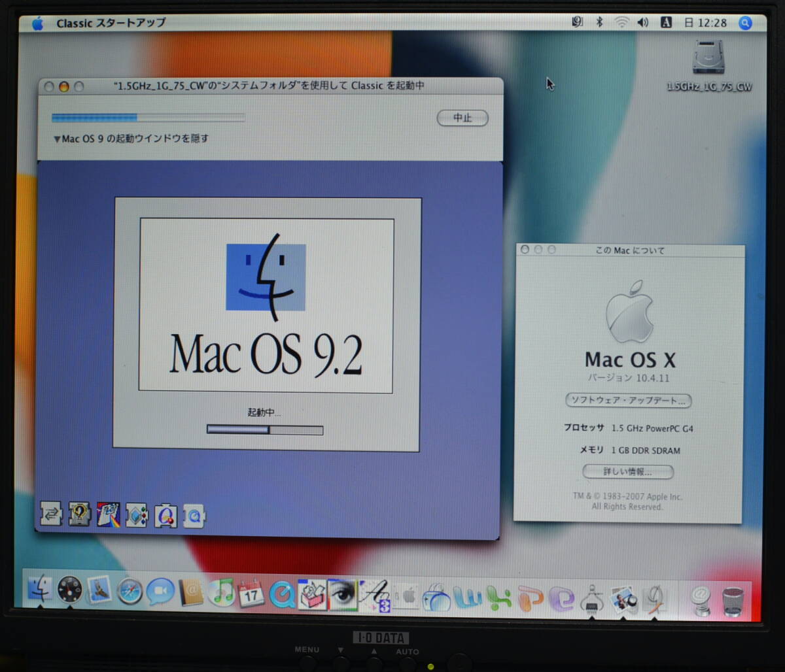Click the 起動中 status text
The height and width of the screenshot is (672, 785).
[264, 412]
